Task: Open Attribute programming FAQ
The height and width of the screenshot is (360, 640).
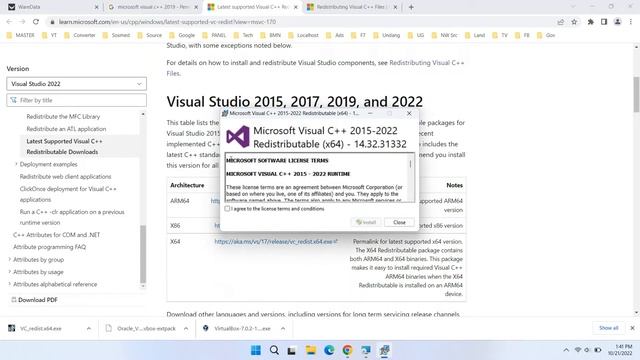Action: (x=49, y=247)
